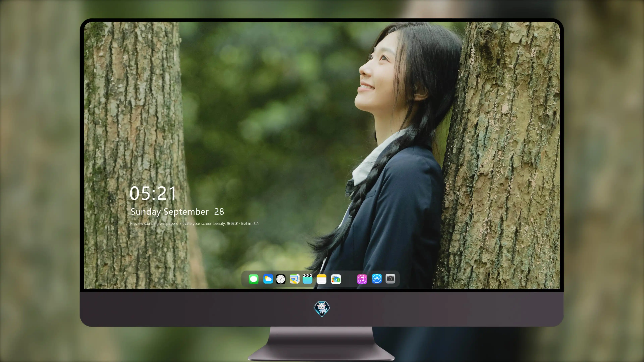Open the Clock app in the dock
Screen dimensions: 644x362
click(281, 279)
